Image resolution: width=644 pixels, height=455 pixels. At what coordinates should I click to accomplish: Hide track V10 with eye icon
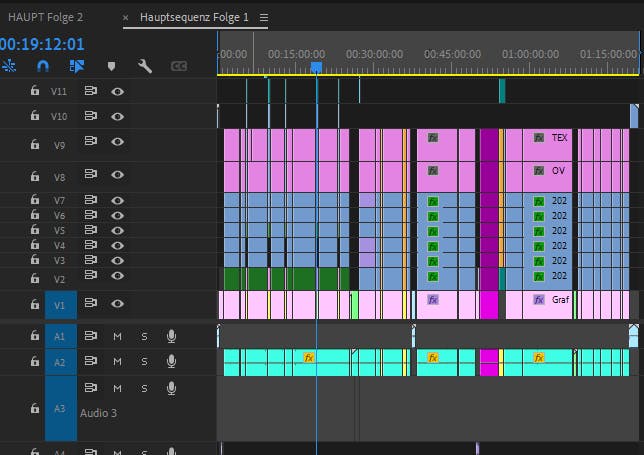click(117, 117)
